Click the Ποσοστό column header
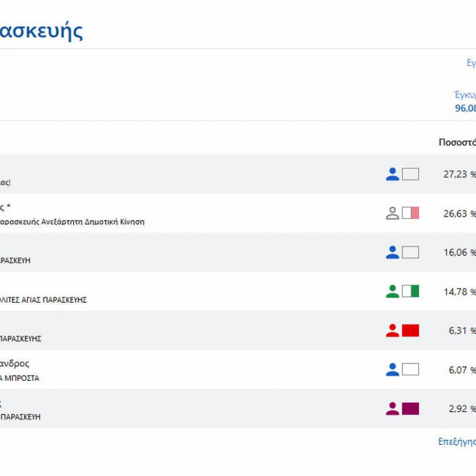Image resolution: width=476 pixels, height=476 pixels. [457, 142]
